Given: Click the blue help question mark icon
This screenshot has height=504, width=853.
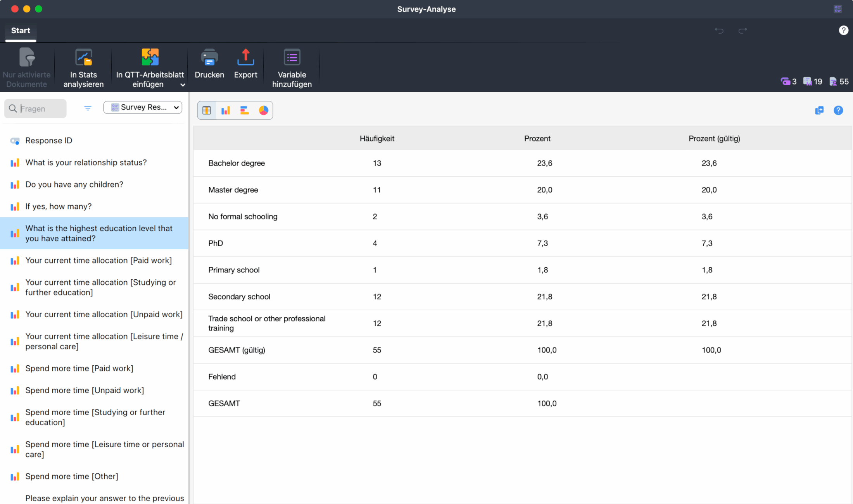Looking at the screenshot, I should click(x=838, y=110).
